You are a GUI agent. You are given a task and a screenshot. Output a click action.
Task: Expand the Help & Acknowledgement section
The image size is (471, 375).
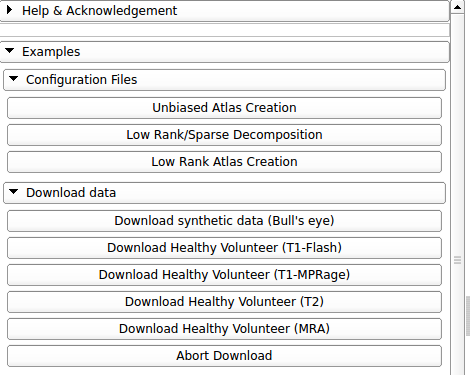tap(225, 11)
